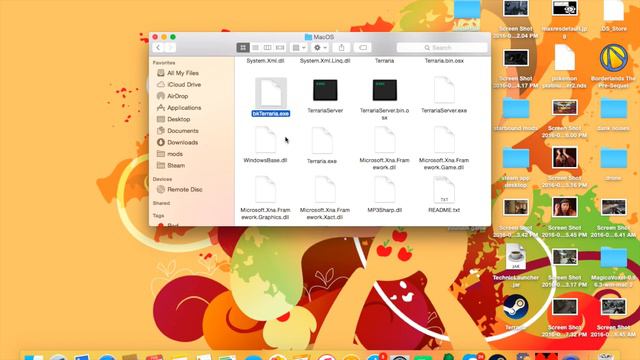The image size is (640, 360).
Task: Switch Finder to icon view
Action: (243, 48)
